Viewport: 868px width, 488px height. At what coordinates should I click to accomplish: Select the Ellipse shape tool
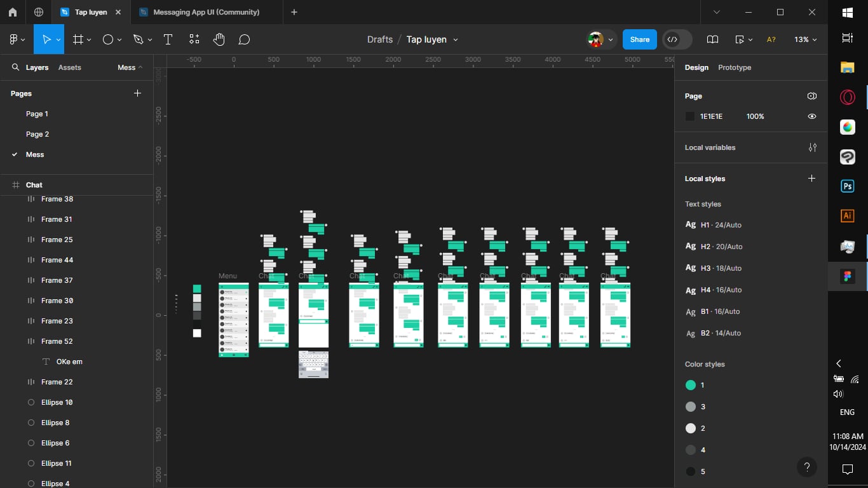point(108,39)
